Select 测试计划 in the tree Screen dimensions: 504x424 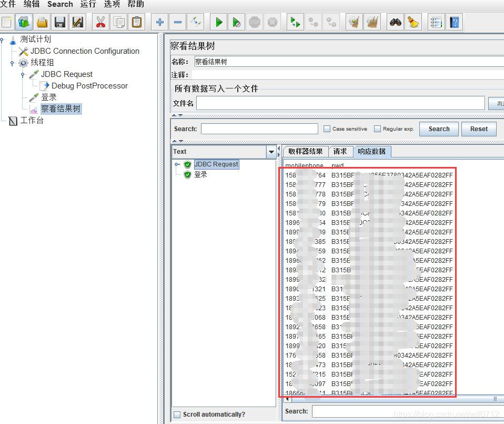click(x=35, y=40)
